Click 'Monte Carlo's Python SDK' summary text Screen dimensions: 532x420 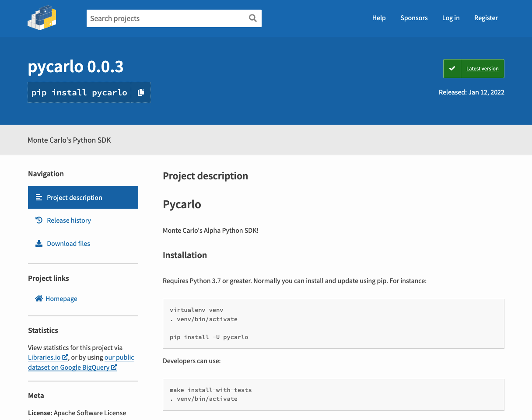pos(69,140)
